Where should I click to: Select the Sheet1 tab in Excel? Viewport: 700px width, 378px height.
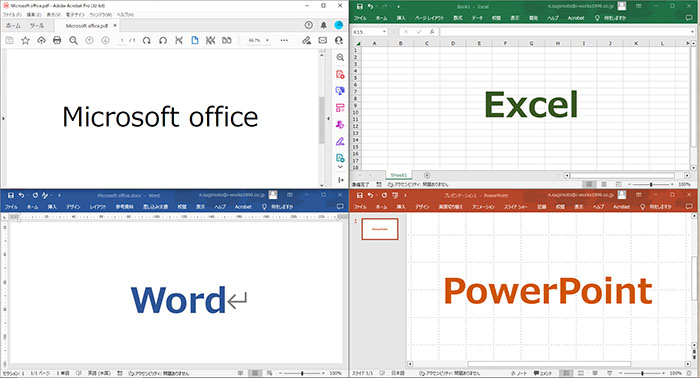[399, 175]
